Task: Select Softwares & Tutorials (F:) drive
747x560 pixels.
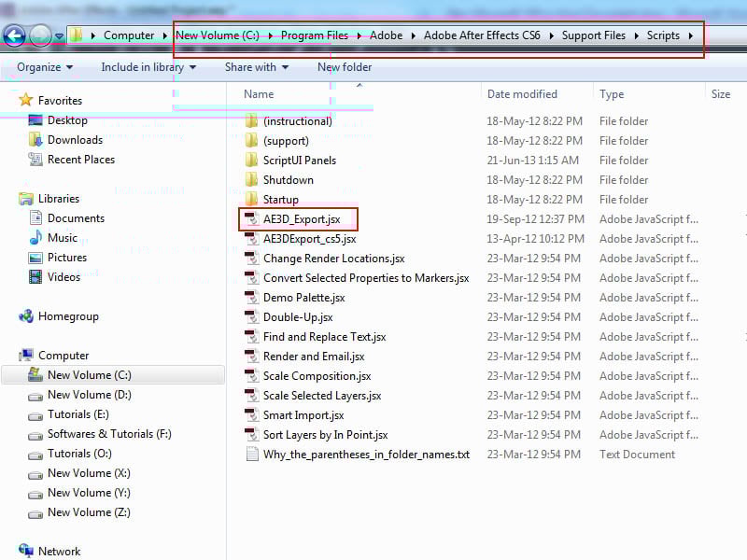Action: pyautogui.click(x=109, y=434)
